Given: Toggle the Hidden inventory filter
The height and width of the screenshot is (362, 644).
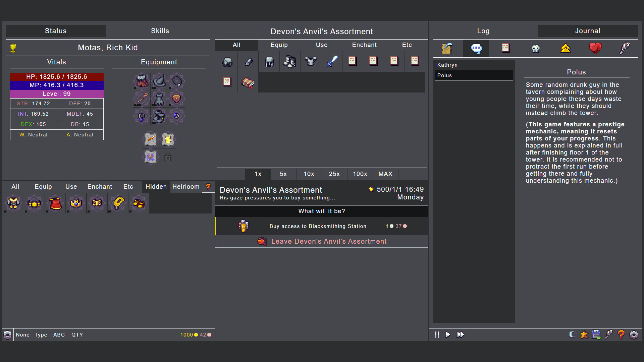Looking at the screenshot, I should click(156, 187).
